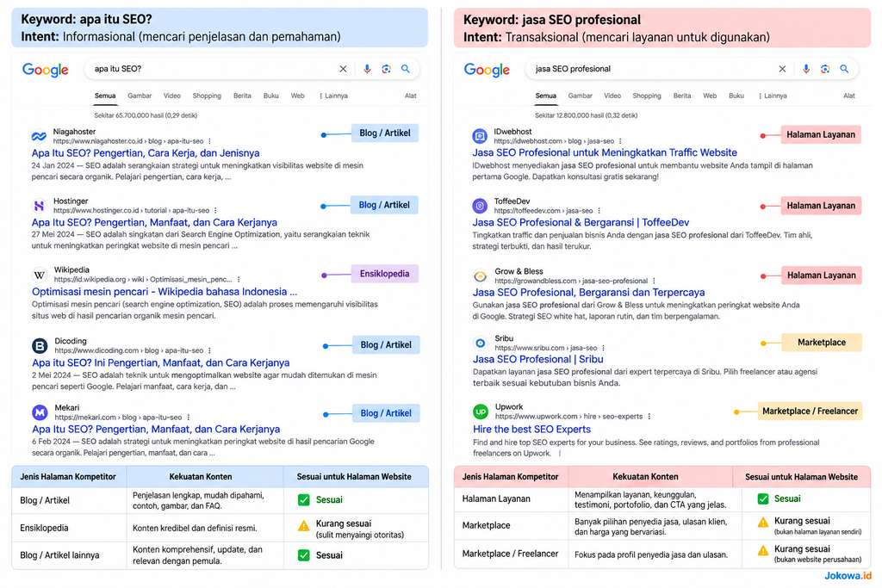This screenshot has height=588, width=882.
Task: Open 'Apa Itu SEO? Pengertian, Cara Kerja, dan Jenisnya' result
Action: pos(146,153)
